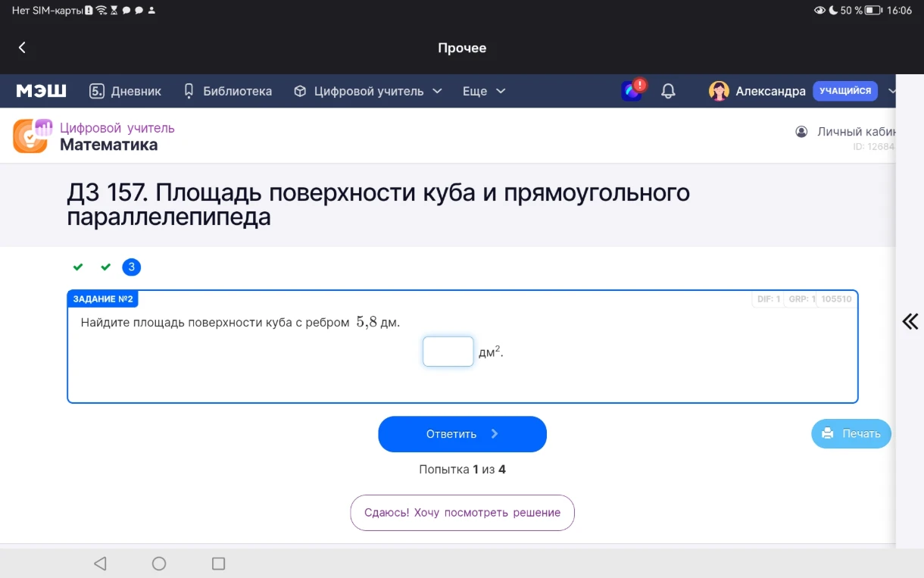Screen dimensions: 924x578
Task: Submit answer with Ответить button
Action: click(x=462, y=434)
